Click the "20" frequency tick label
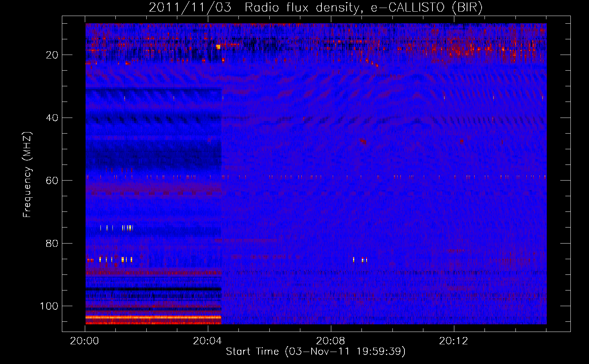This screenshot has width=589, height=364. click(x=52, y=55)
